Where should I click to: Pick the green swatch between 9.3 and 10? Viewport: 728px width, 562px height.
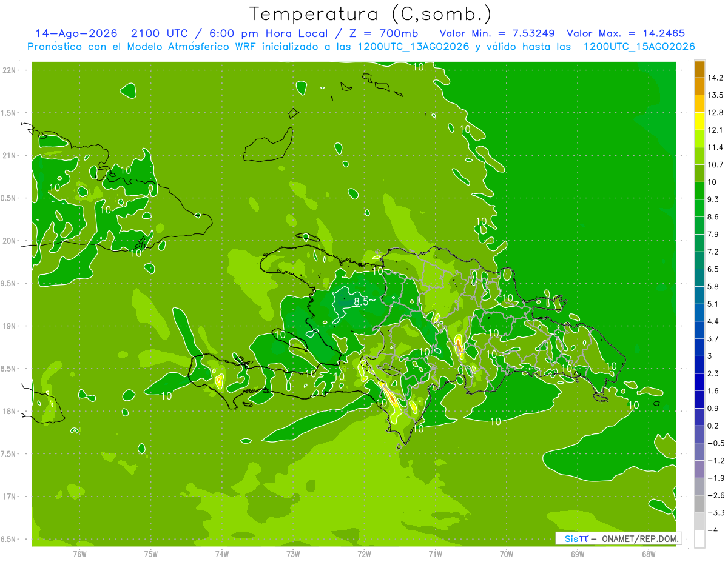click(x=699, y=191)
